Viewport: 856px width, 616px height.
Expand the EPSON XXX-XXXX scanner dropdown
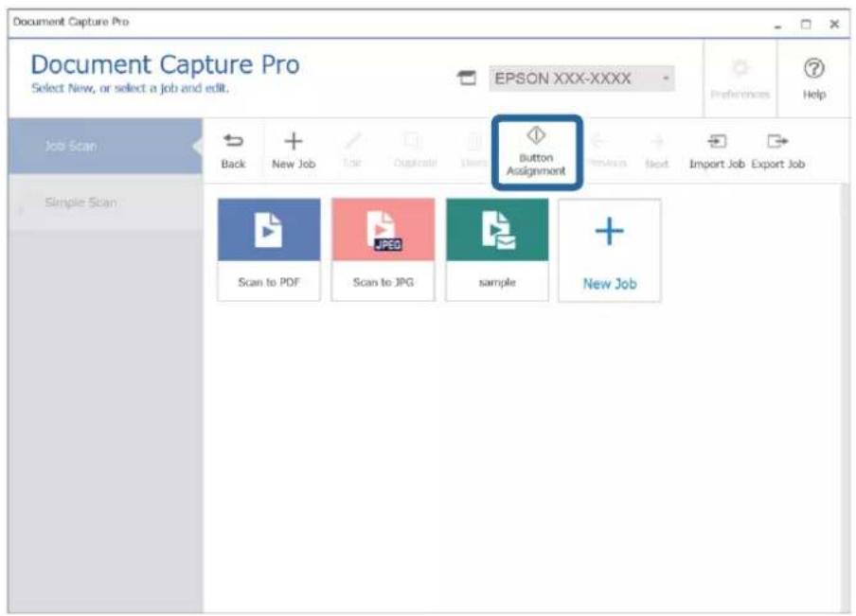click(581, 79)
